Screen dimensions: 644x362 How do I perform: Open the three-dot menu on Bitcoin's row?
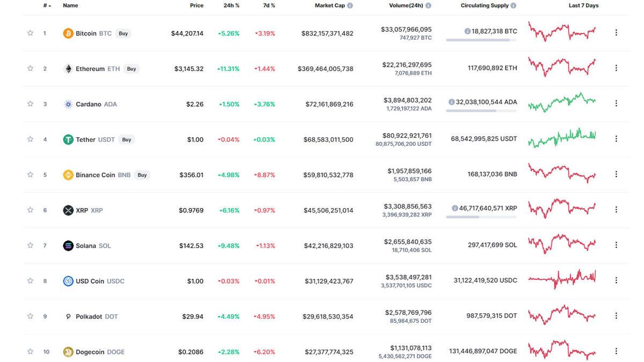pyautogui.click(x=616, y=32)
